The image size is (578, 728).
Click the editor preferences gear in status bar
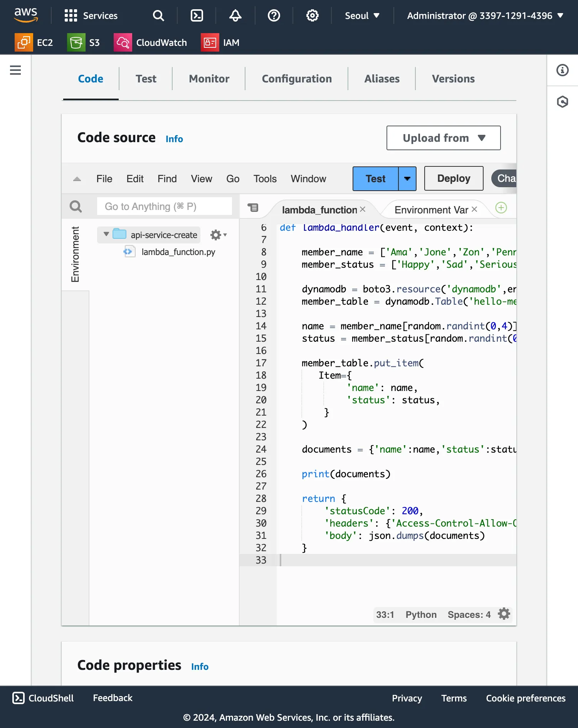pos(504,614)
